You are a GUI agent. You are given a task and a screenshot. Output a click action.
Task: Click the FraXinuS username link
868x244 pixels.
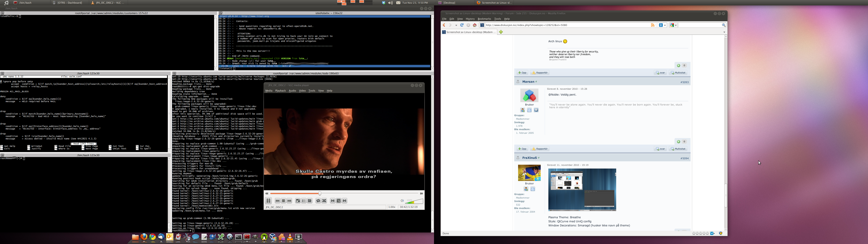click(x=529, y=158)
